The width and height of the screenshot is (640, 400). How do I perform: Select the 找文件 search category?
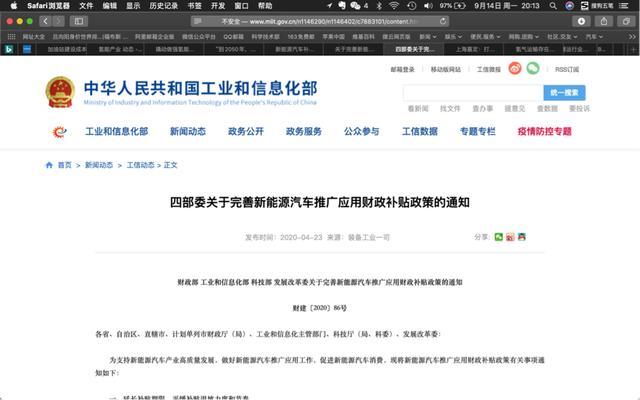point(450,109)
